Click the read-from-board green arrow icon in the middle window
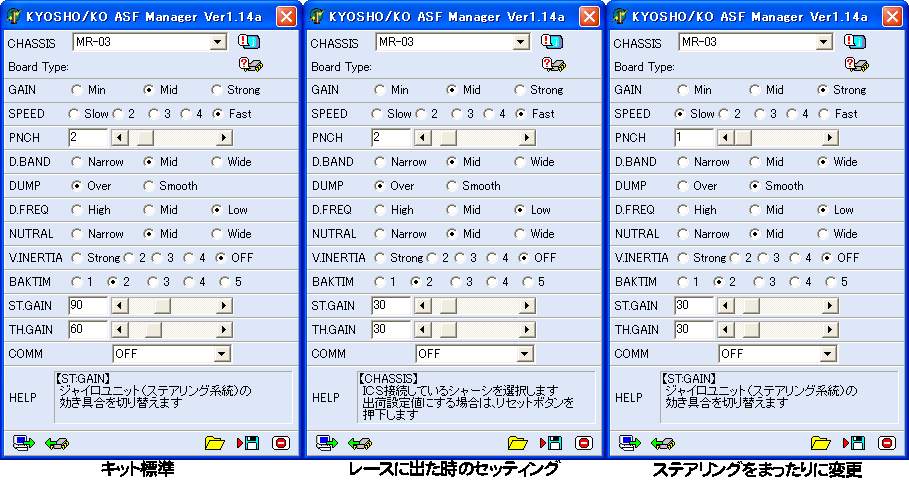 [x=360, y=443]
